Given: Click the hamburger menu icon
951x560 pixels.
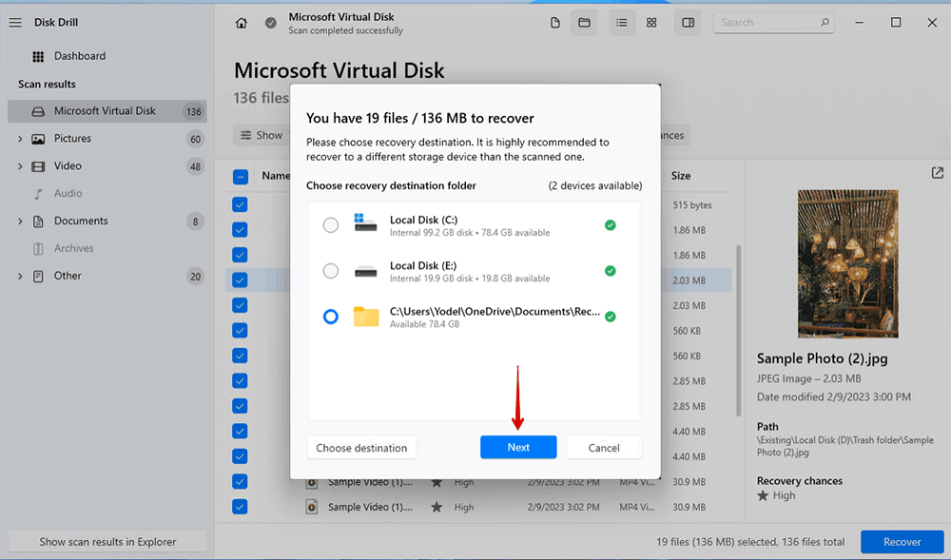Looking at the screenshot, I should click(x=15, y=23).
